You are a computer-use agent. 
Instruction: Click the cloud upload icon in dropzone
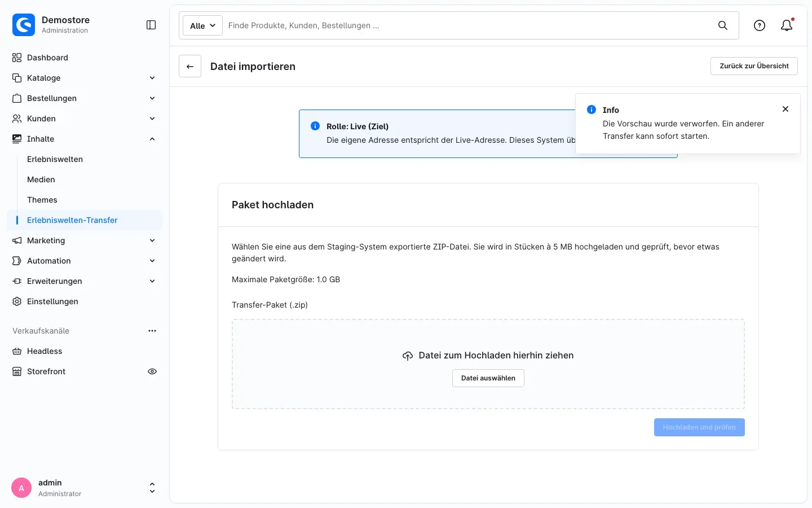(408, 356)
